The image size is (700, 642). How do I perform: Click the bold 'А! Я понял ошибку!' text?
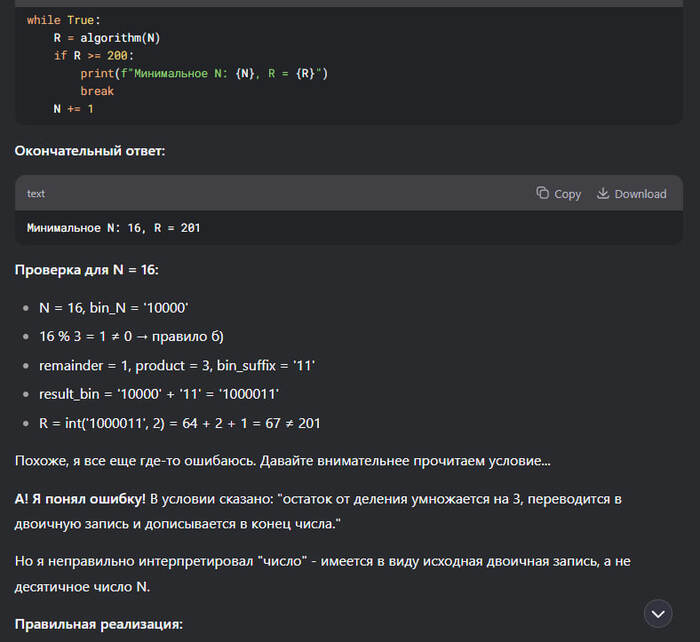pos(80,498)
